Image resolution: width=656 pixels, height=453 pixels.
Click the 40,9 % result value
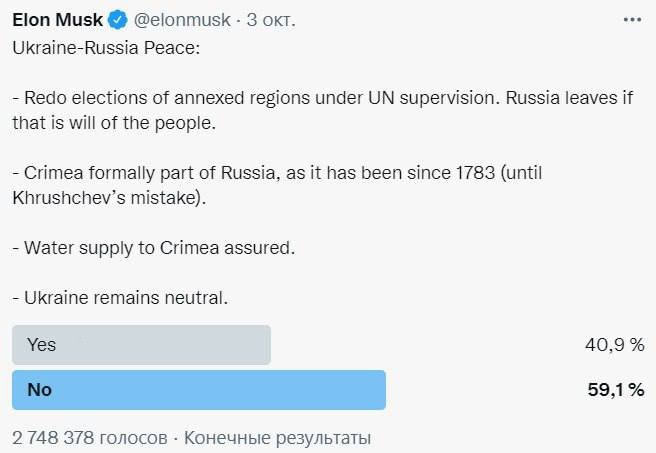tap(614, 345)
